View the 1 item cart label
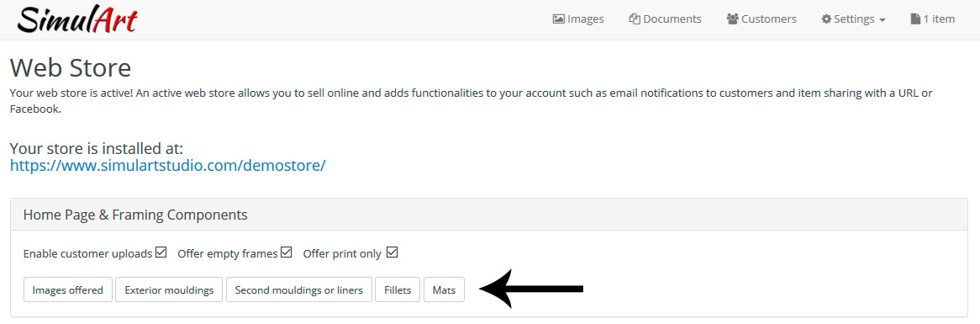The image size is (980, 324). click(x=939, y=19)
